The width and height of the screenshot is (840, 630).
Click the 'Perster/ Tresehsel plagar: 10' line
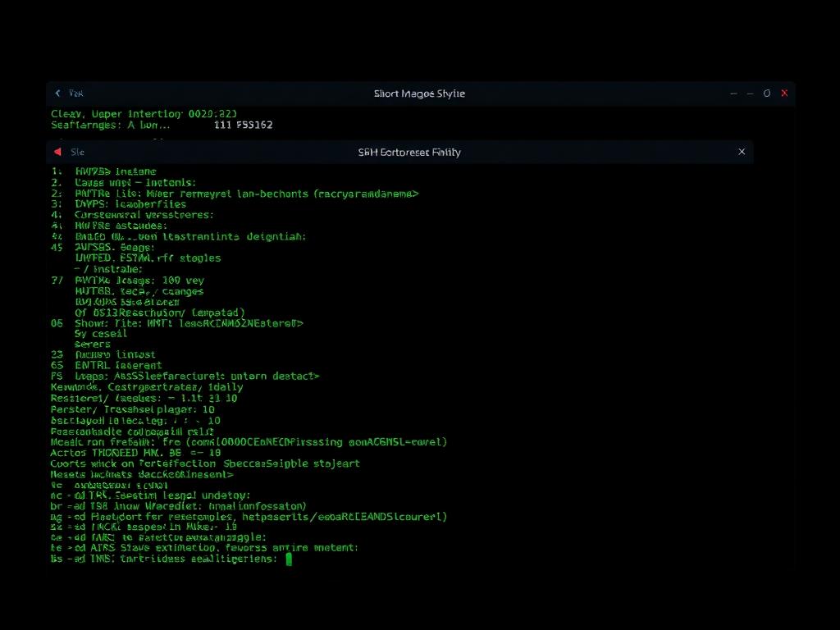[x=133, y=409]
